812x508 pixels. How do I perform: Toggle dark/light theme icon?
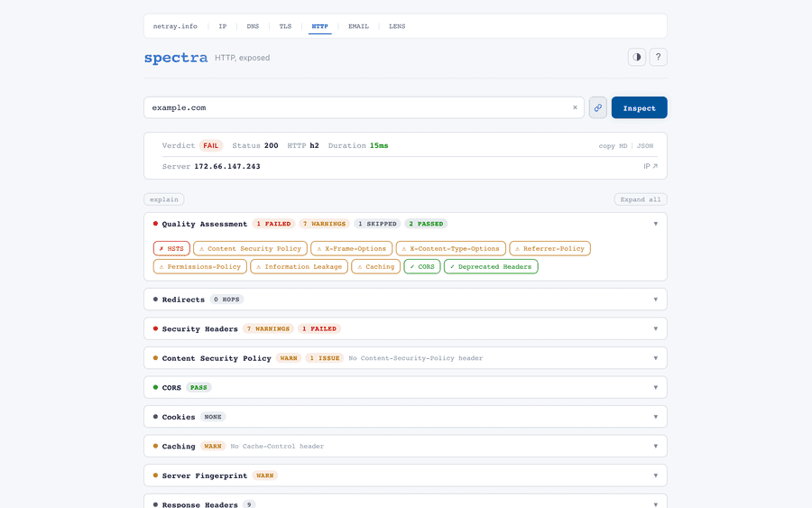click(x=637, y=57)
